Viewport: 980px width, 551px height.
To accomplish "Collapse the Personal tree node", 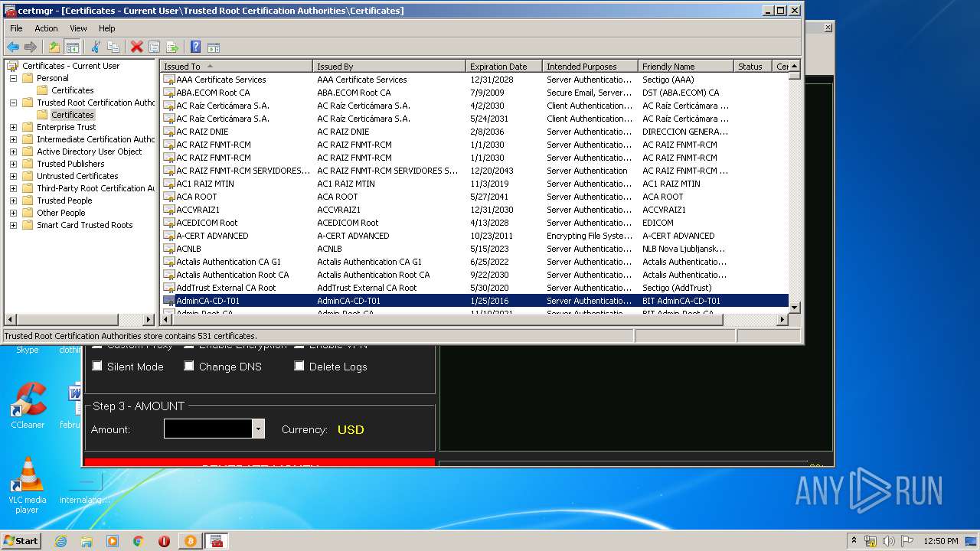I will [x=13, y=78].
